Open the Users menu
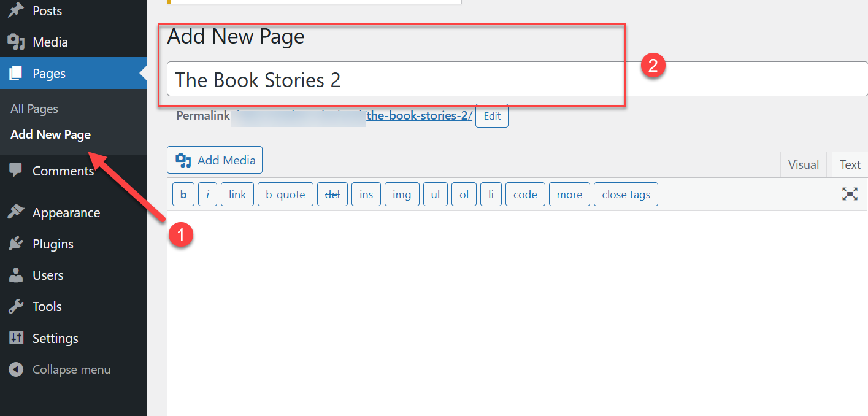Image resolution: width=868 pixels, height=416 pixels. click(x=48, y=275)
